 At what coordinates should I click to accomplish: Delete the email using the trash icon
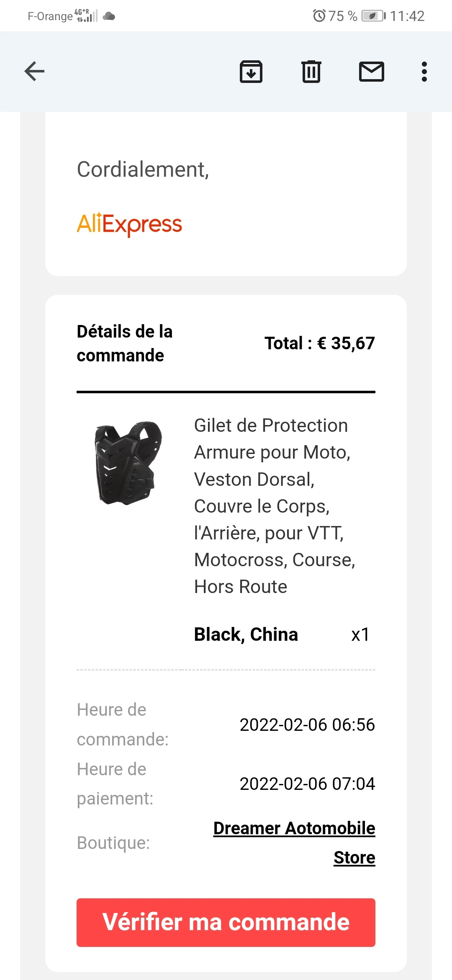(x=311, y=72)
